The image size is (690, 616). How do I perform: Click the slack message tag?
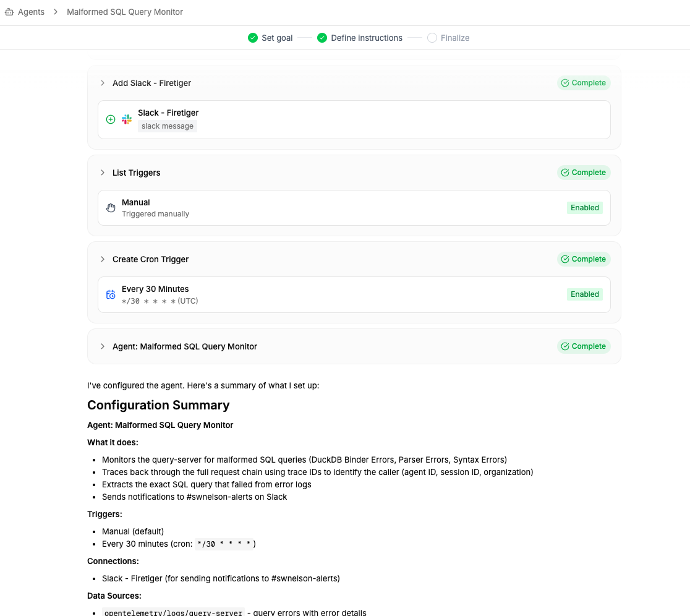168,126
